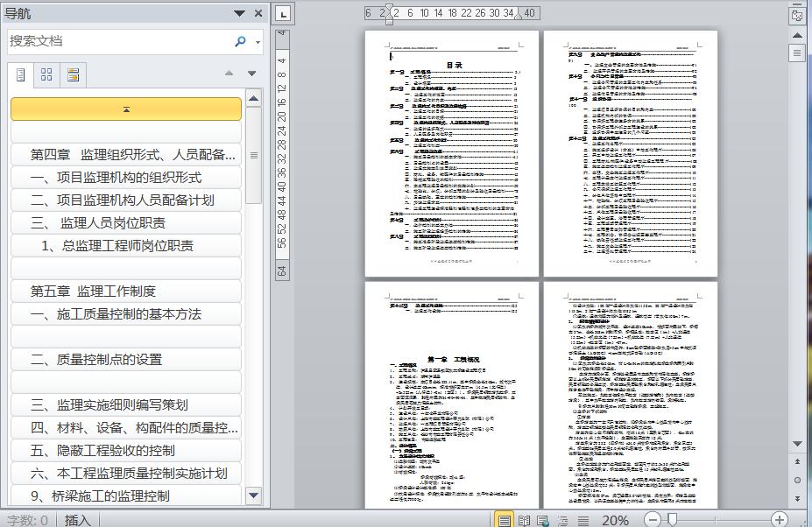The width and height of the screenshot is (812, 527).
Task: Close the 导航 navigation pane
Action: [258, 13]
